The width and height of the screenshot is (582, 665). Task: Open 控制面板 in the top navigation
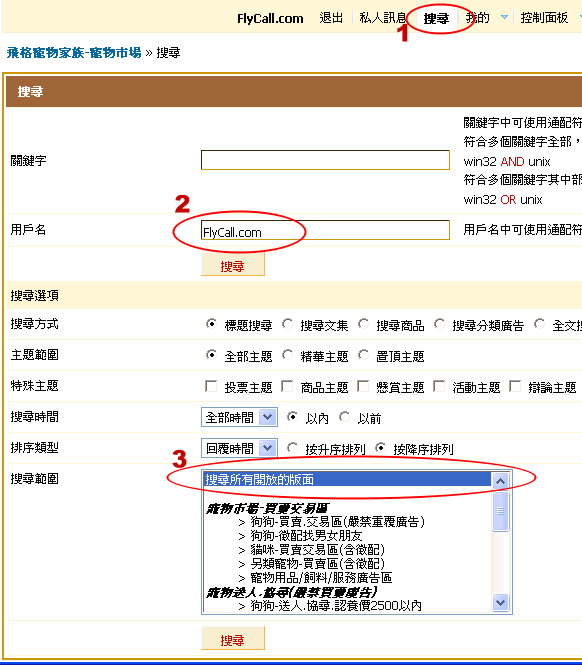(544, 18)
